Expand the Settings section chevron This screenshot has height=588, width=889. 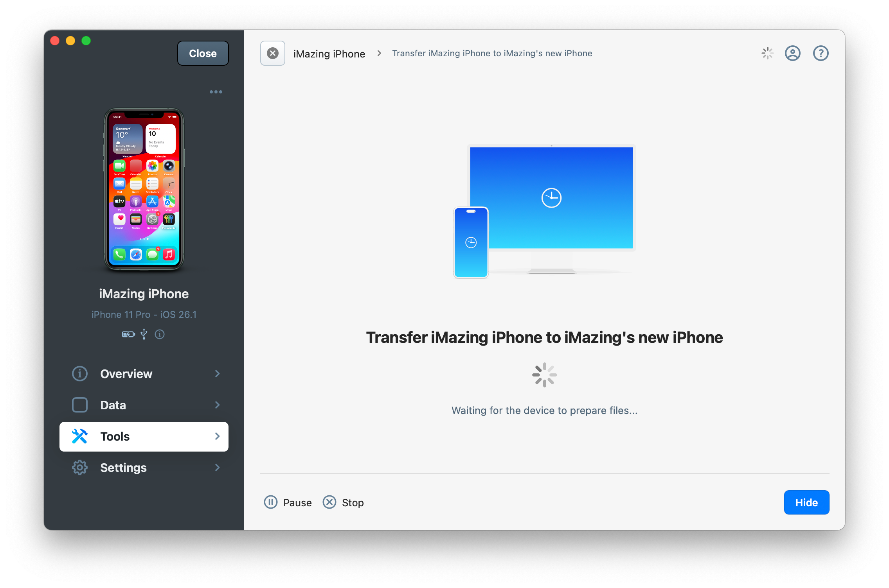click(218, 468)
